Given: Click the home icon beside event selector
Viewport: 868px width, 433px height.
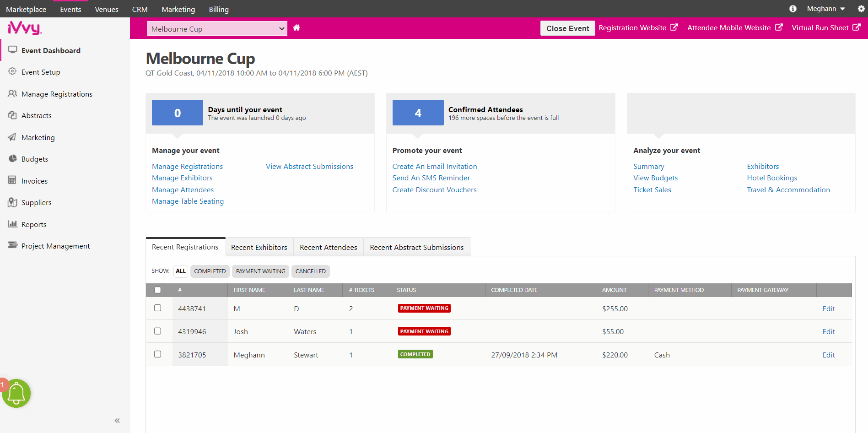Looking at the screenshot, I should 297,28.
